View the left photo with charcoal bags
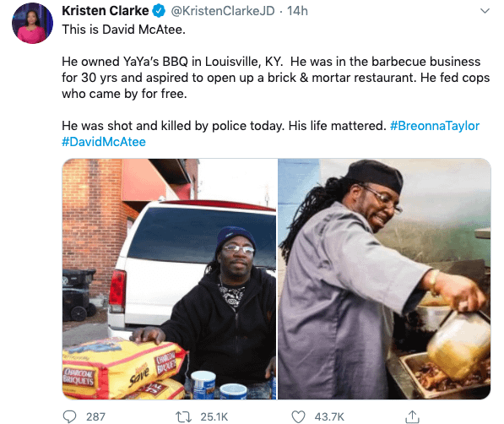The width and height of the screenshot is (504, 424). pos(170,279)
